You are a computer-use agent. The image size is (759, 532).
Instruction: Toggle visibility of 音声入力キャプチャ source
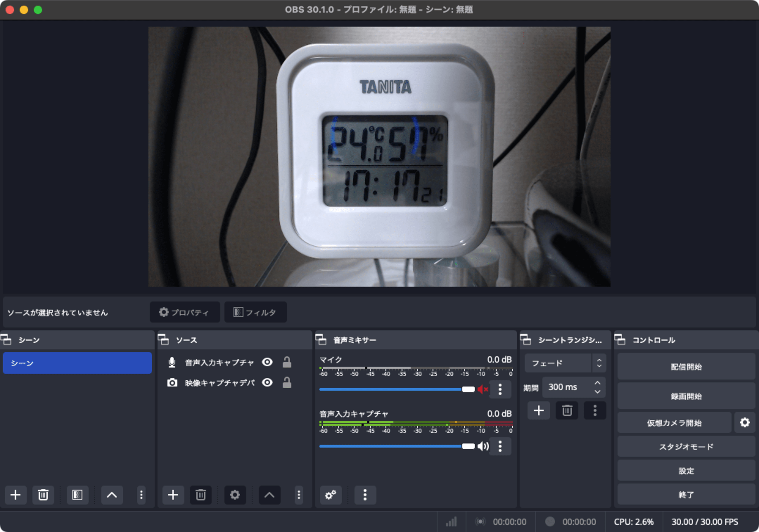pyautogui.click(x=267, y=362)
